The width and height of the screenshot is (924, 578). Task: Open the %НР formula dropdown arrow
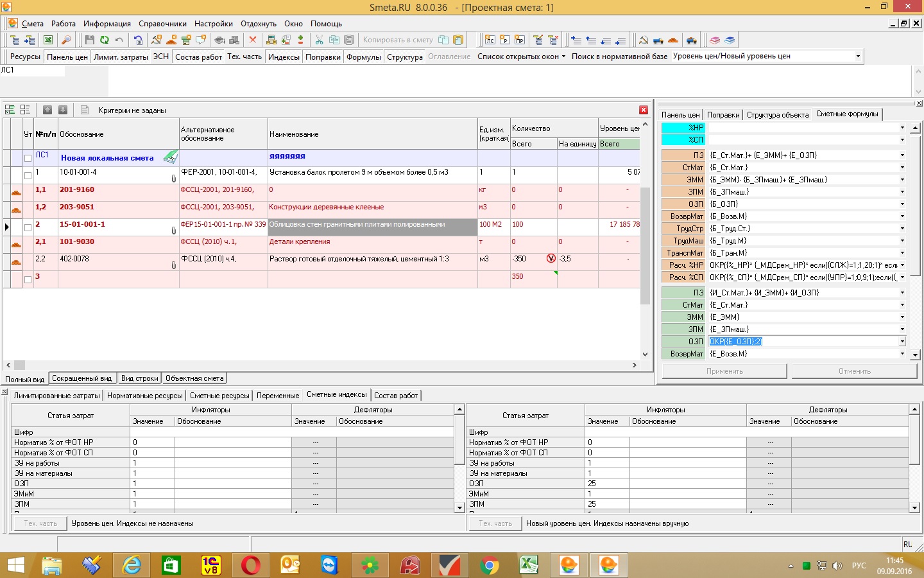(x=902, y=128)
